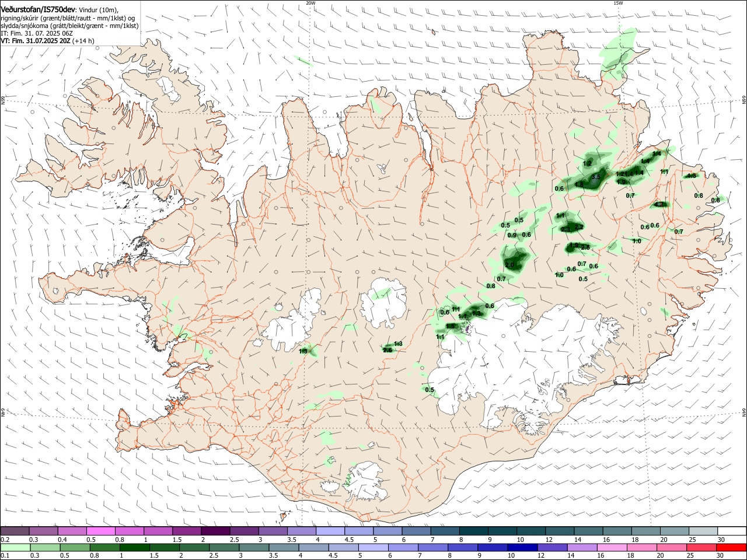Click the '20W' longitude label
The height and width of the screenshot is (560, 747).
(310, 3)
